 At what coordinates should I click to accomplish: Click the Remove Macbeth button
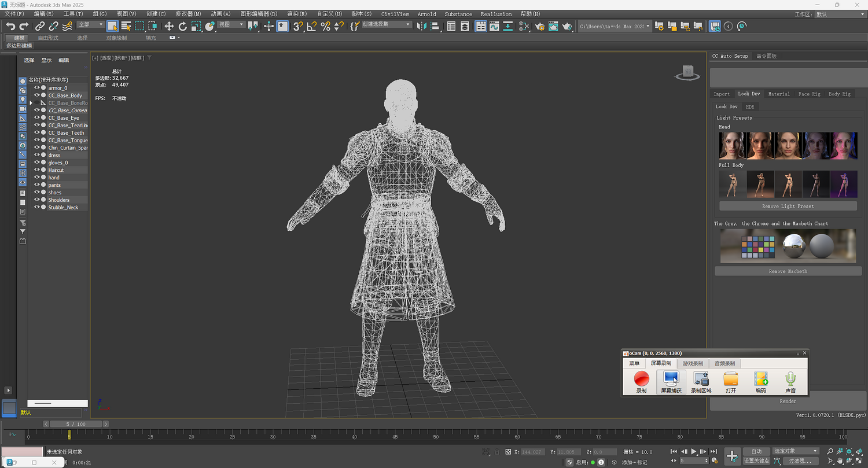tap(788, 271)
